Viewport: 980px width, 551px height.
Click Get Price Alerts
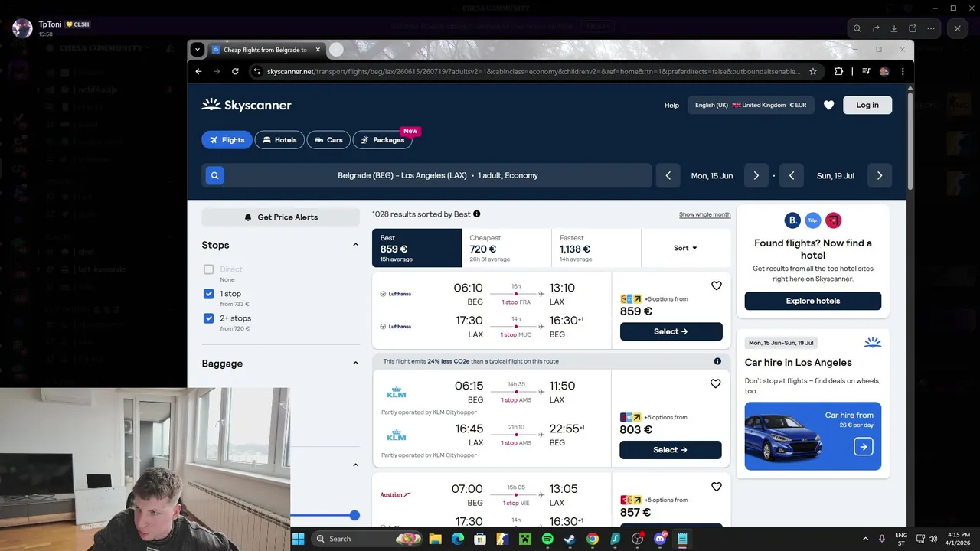[280, 217]
